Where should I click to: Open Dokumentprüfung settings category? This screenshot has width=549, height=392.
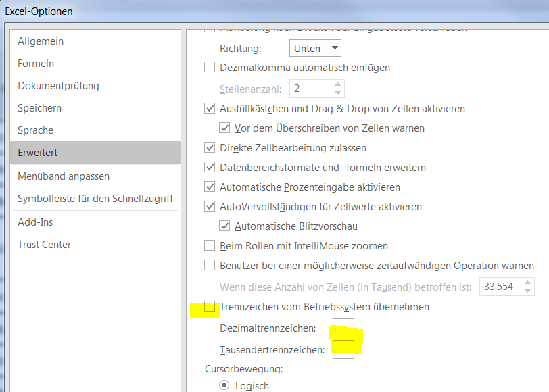coord(58,86)
